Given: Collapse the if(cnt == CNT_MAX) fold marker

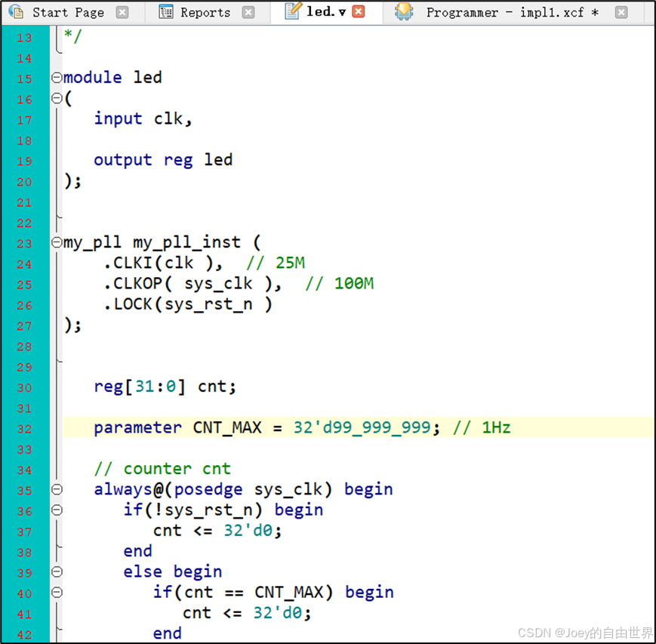Looking at the screenshot, I should click(x=57, y=592).
